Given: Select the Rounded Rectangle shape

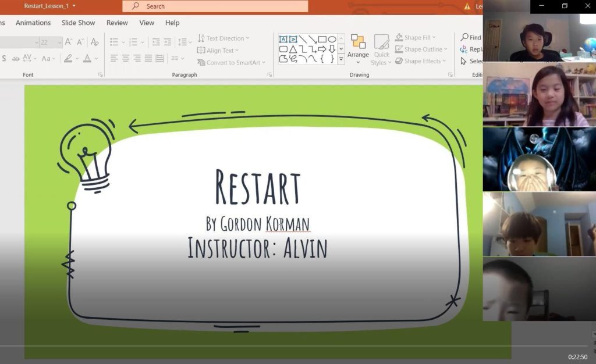Looking at the screenshot, I should coord(283,49).
